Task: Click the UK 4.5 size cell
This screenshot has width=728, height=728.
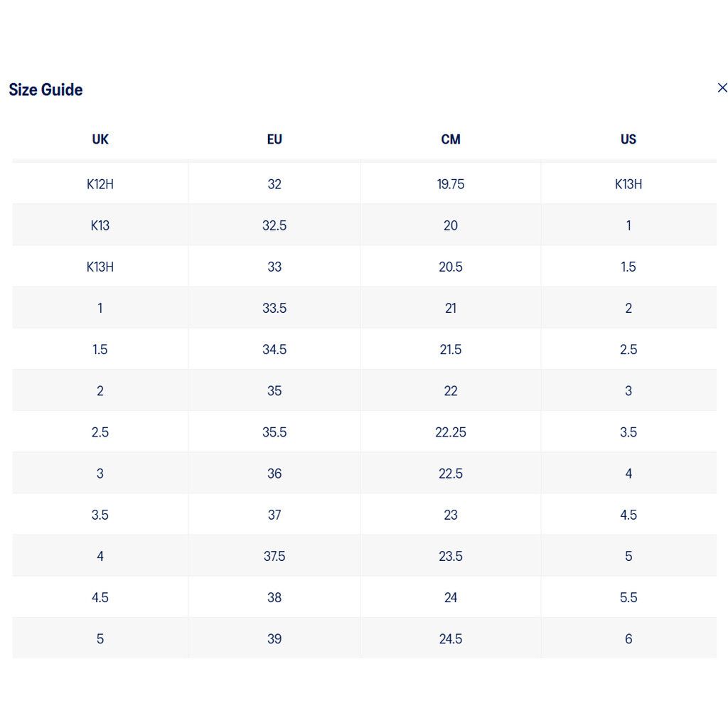Action: (x=100, y=597)
